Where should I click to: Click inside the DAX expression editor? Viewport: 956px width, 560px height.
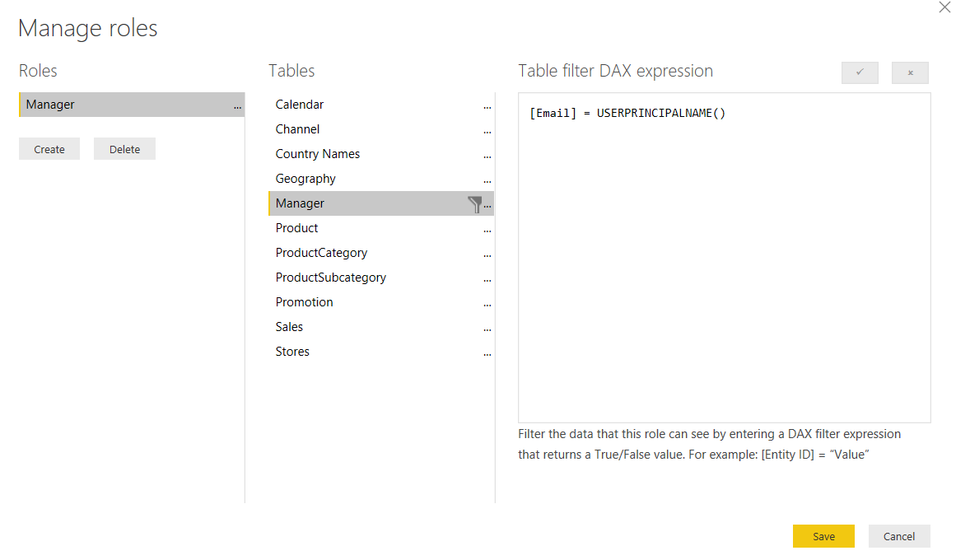tap(724, 264)
